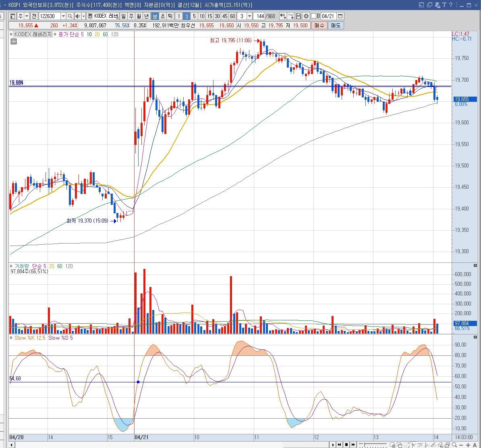Click the dotted-frame chart icon at bottom

point(406,445)
